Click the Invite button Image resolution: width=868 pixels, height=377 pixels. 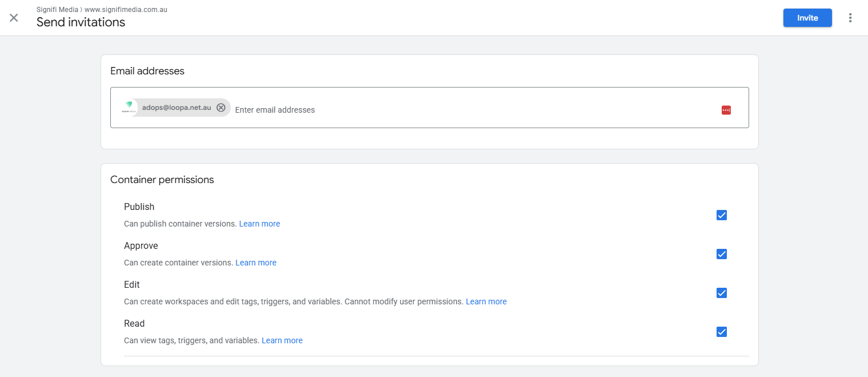807,18
